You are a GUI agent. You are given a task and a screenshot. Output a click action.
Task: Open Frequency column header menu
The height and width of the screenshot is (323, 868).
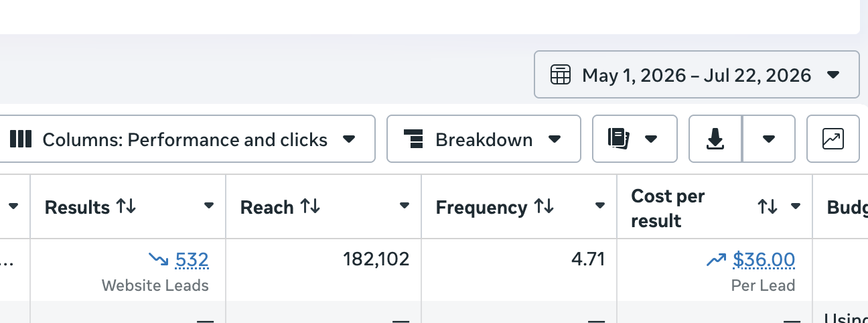click(x=600, y=206)
